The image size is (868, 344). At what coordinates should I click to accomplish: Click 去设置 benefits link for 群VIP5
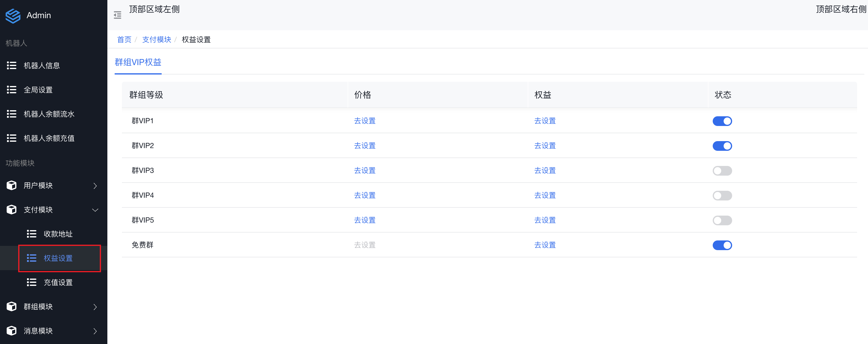click(545, 220)
